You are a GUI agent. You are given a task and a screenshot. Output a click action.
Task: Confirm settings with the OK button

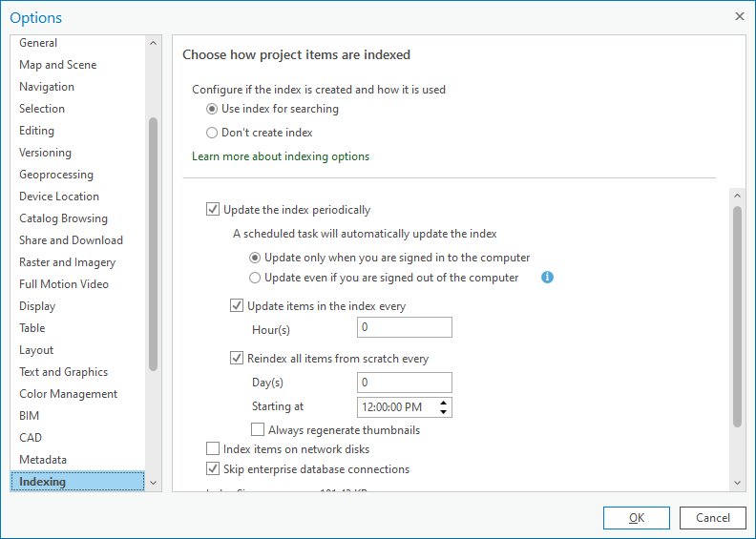click(x=636, y=518)
